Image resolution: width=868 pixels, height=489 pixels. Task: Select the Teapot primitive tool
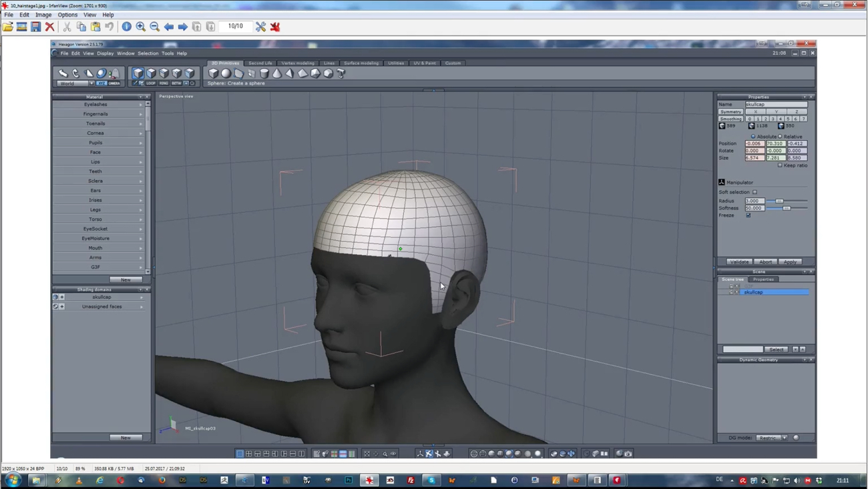click(x=341, y=73)
